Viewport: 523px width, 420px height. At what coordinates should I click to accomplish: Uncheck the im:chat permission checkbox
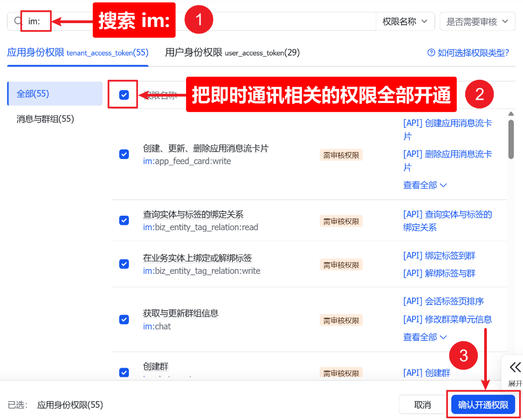(x=124, y=319)
